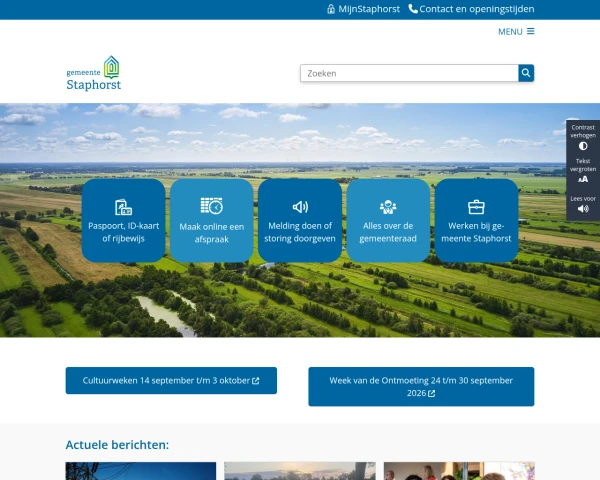Open the news thumbnail showing people
Screen dimensions: 600x480
tap(459, 471)
